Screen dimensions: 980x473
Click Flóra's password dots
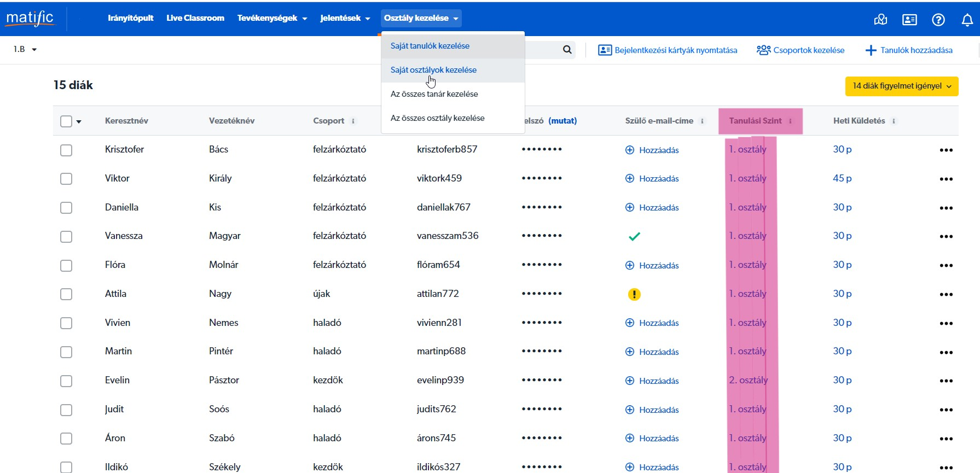tap(542, 265)
